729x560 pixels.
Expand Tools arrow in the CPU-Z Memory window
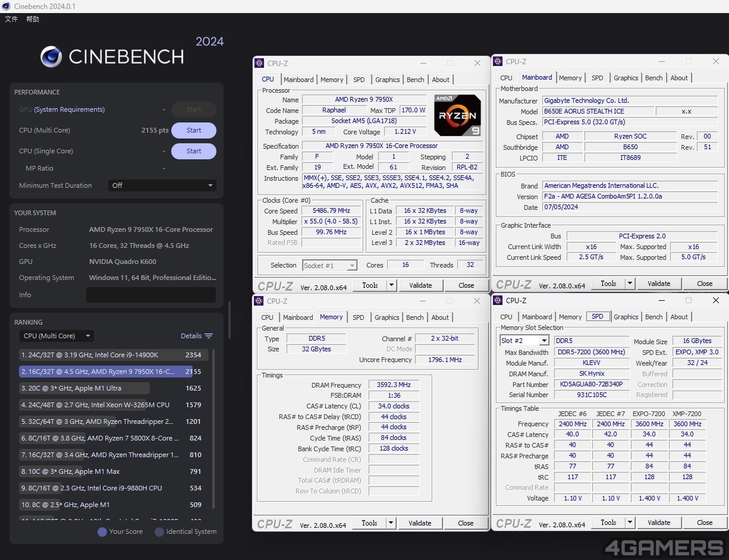tap(391, 523)
